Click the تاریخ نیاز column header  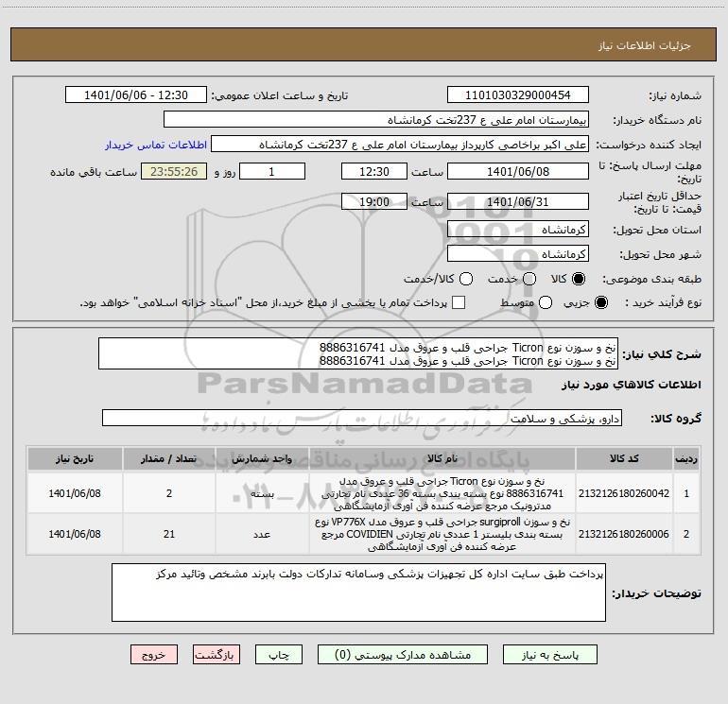click(x=75, y=458)
